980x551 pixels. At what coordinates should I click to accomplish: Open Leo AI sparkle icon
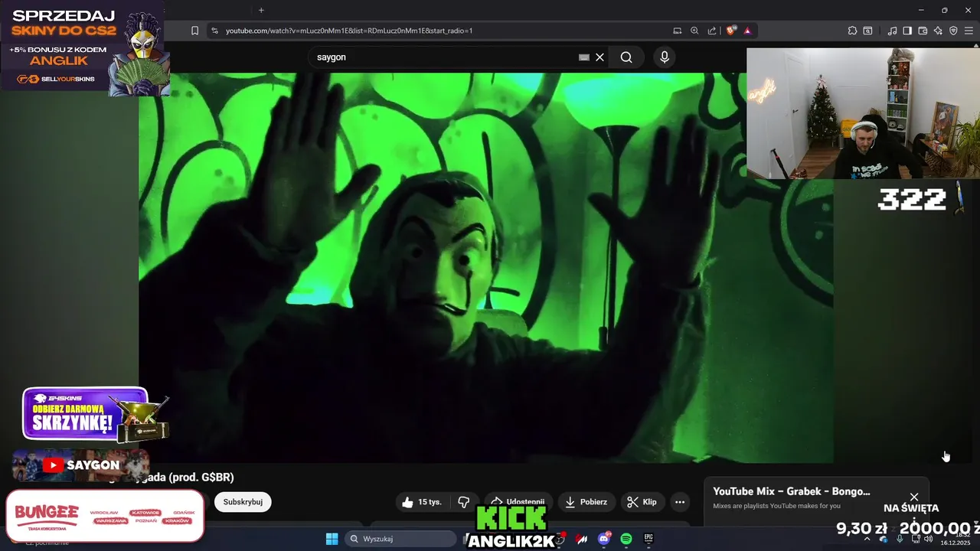click(x=938, y=31)
